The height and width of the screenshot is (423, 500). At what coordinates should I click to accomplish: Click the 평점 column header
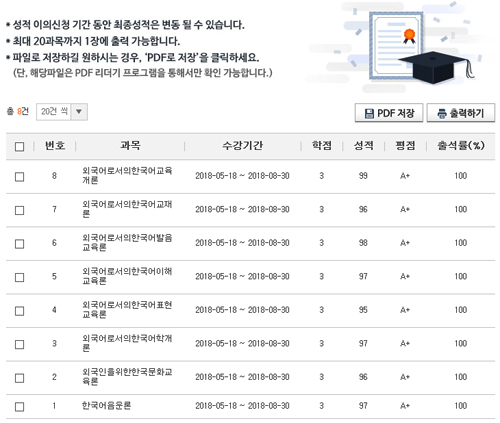tap(405, 145)
